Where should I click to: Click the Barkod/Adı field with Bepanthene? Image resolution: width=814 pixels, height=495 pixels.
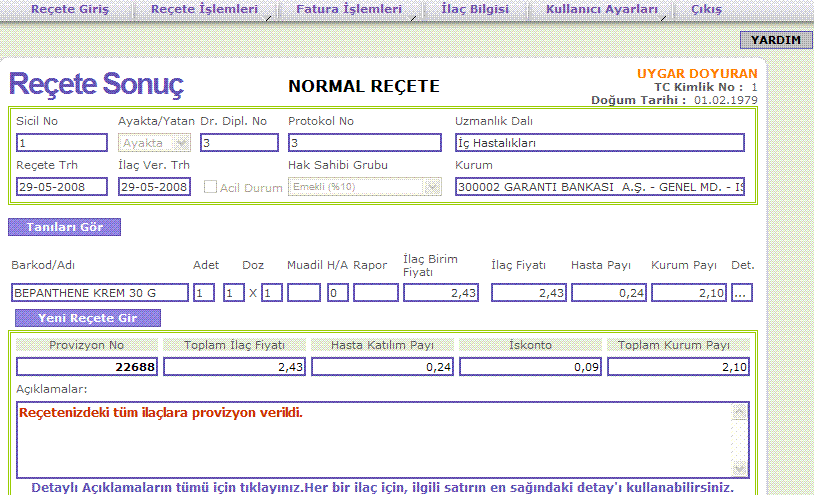point(100,293)
